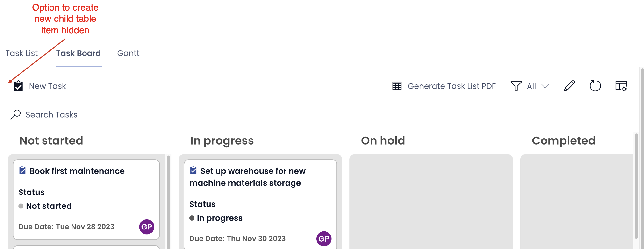This screenshot has height=250, width=644.
Task: Click Generate Task List PDF button
Action: (x=444, y=86)
